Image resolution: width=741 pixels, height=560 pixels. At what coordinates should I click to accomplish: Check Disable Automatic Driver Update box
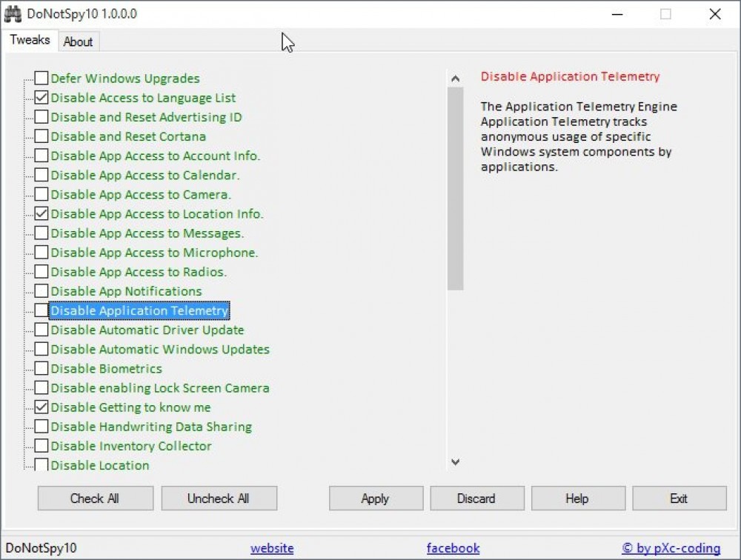[x=41, y=330]
